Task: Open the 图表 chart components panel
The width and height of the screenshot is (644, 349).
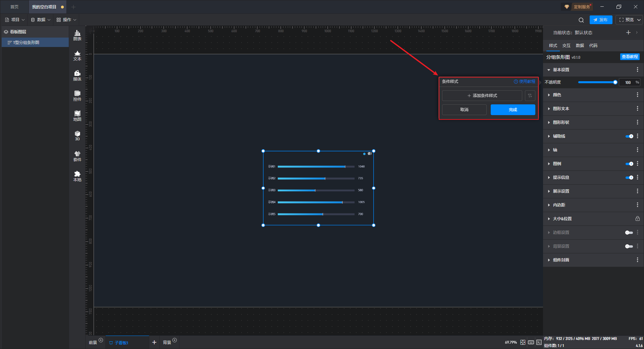Action: [x=77, y=35]
